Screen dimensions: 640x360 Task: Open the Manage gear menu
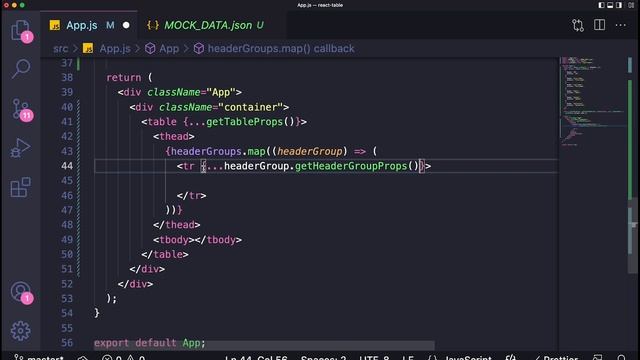coord(20,331)
